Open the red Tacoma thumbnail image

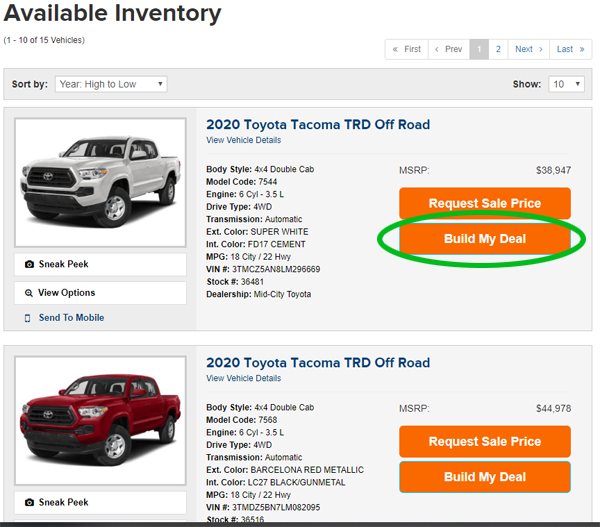click(100, 421)
